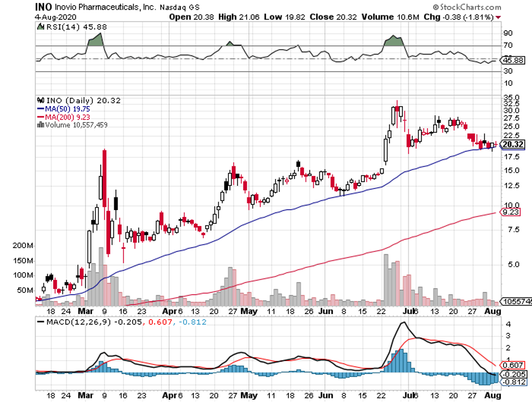Image resolution: width=532 pixels, height=402 pixels.
Task: Click the 30 oversold level on RSI axis
Action: [508, 71]
